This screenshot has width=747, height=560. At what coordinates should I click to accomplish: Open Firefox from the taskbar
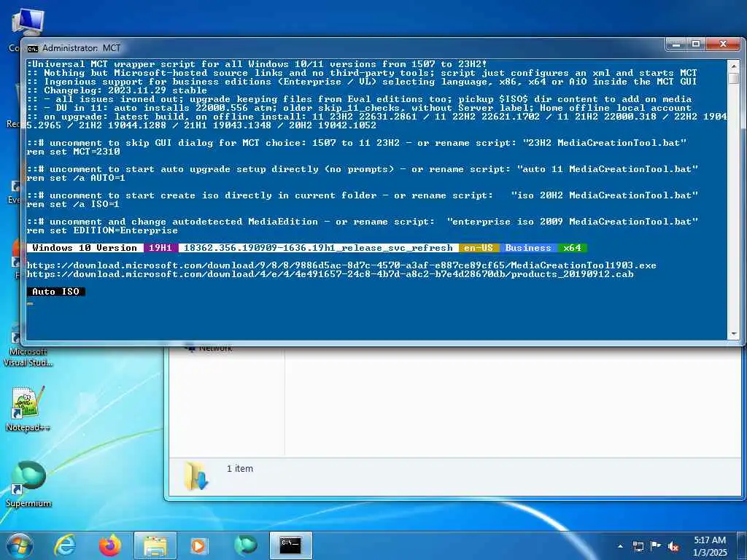coord(110,545)
